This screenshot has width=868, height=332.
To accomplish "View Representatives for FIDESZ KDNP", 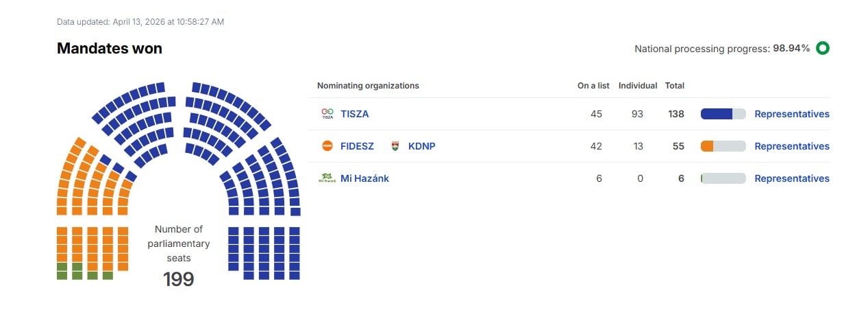I will point(791,146).
